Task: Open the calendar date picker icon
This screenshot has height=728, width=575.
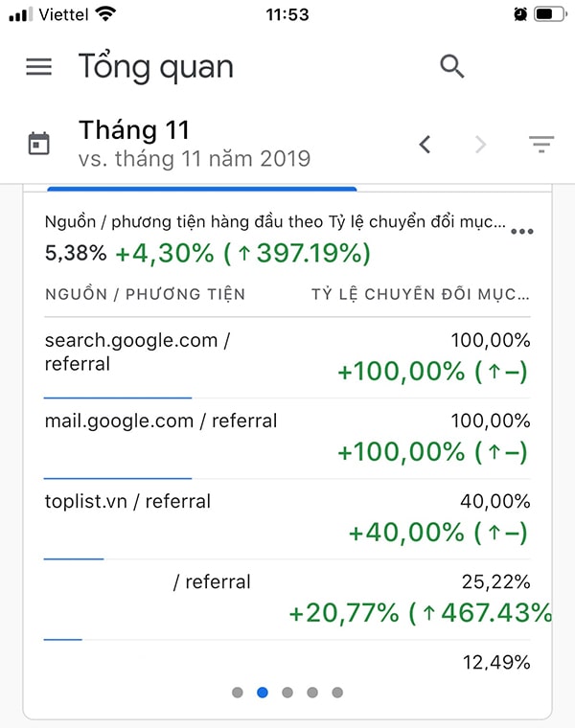Action: [x=38, y=145]
